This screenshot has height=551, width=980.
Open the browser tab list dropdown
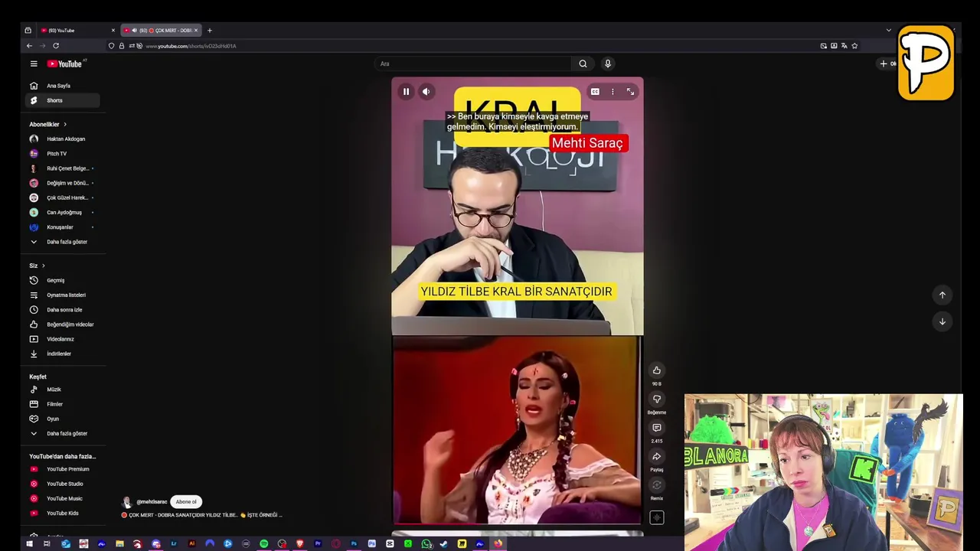[889, 31]
